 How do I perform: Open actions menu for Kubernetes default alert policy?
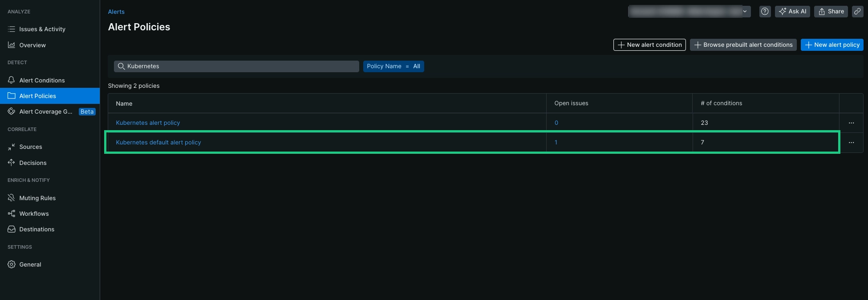pos(851,143)
